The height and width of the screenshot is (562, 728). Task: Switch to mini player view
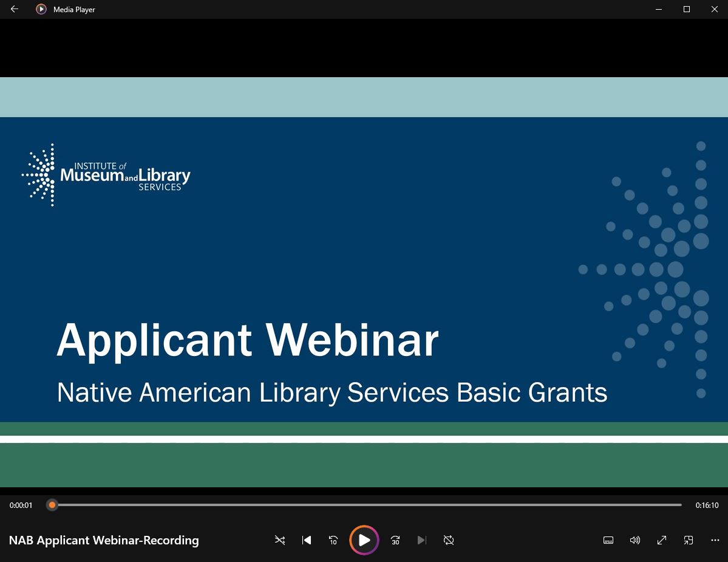pos(689,540)
